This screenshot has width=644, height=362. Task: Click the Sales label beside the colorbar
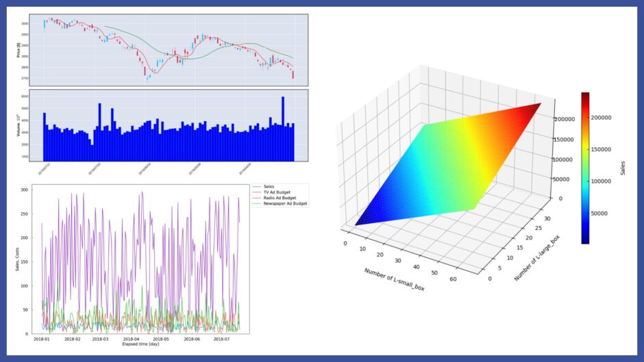(623, 168)
